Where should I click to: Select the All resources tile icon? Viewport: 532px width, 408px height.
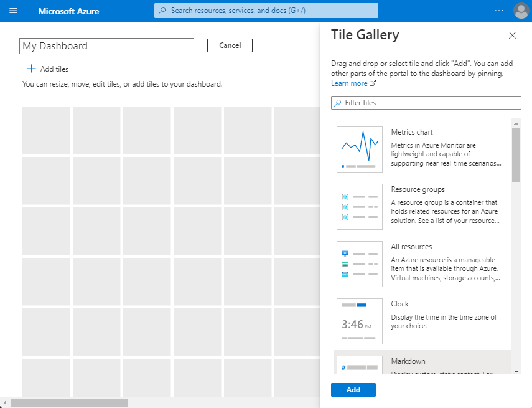[x=359, y=264]
